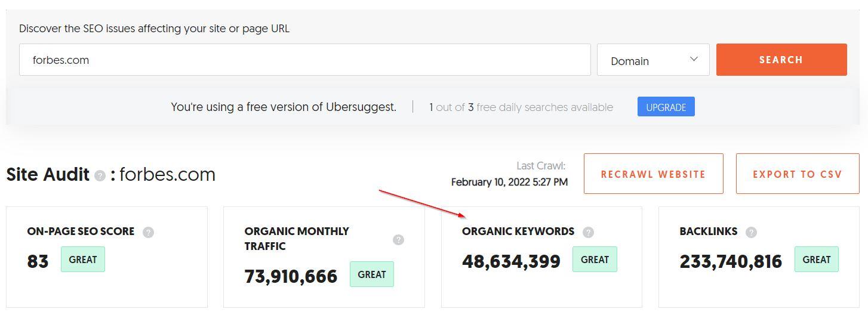Click the Great badge for On-Page SEO Score

tap(83, 260)
